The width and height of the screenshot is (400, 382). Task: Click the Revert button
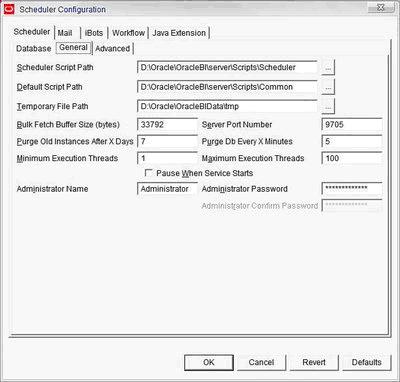point(314,362)
